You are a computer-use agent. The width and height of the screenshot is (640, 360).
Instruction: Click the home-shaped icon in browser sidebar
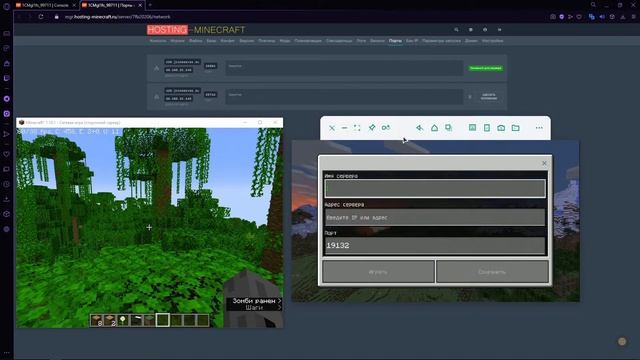[7, 63]
